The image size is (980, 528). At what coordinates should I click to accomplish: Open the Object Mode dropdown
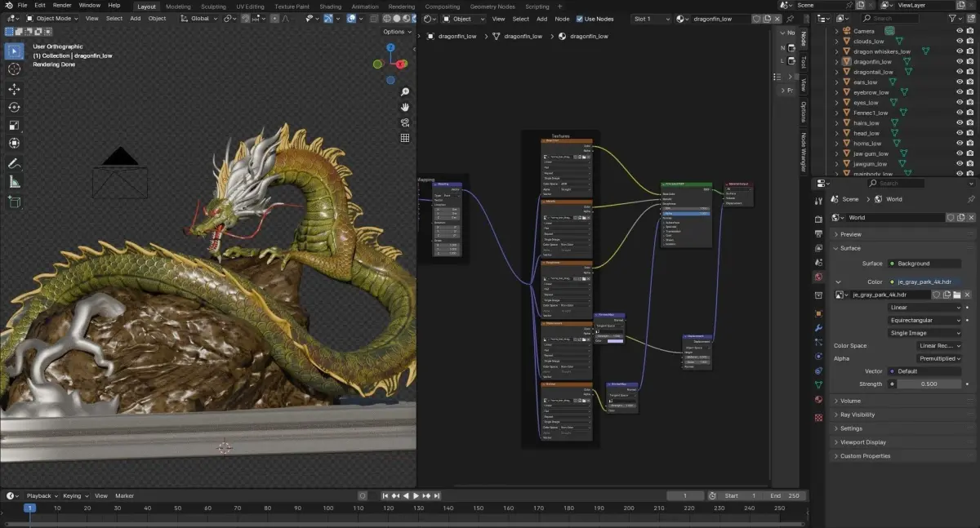coord(52,19)
